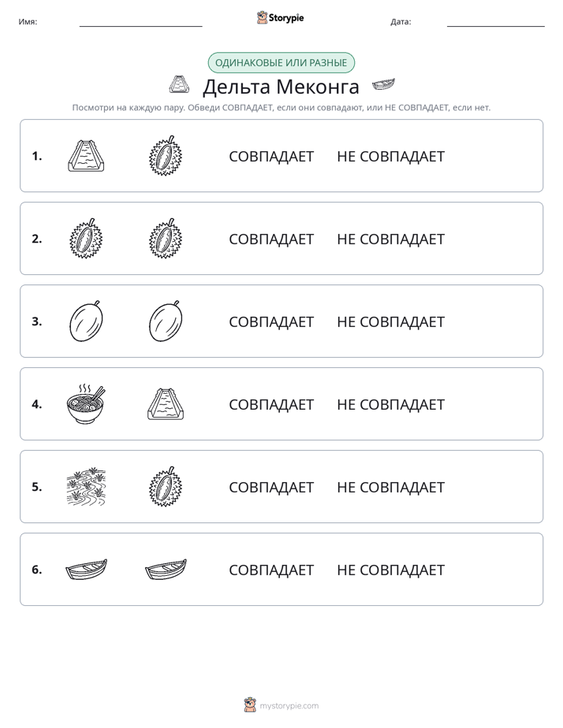The image size is (563, 728).
Task: Click the Дата date line field
Action: tap(496, 22)
